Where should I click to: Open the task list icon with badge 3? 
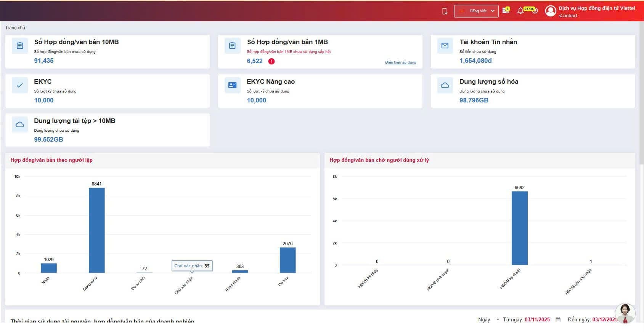[506, 10]
